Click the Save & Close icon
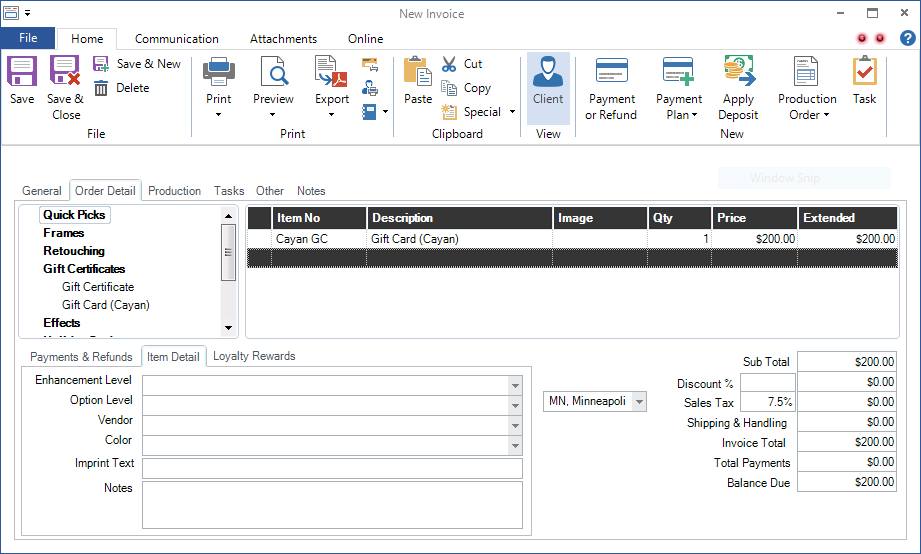Image resolution: width=921 pixels, height=554 pixels. click(x=65, y=71)
